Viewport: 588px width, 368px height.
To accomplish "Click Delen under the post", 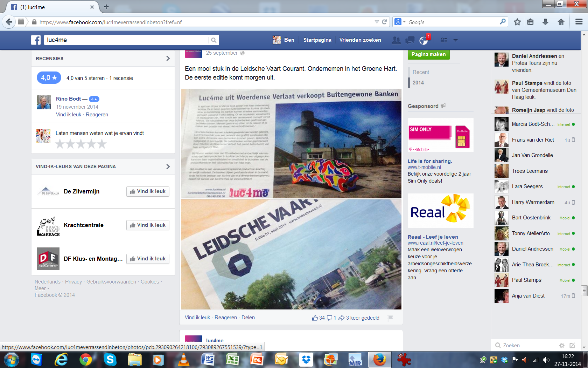I will tap(248, 318).
